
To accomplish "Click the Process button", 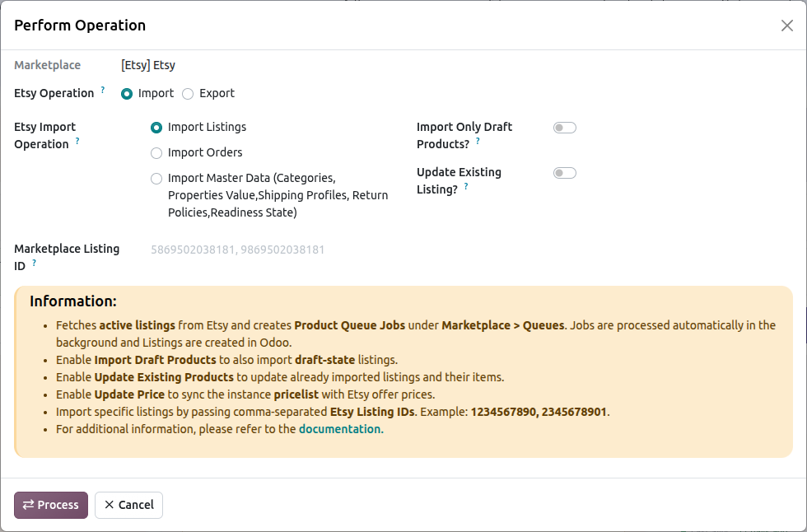I will click(x=51, y=505).
